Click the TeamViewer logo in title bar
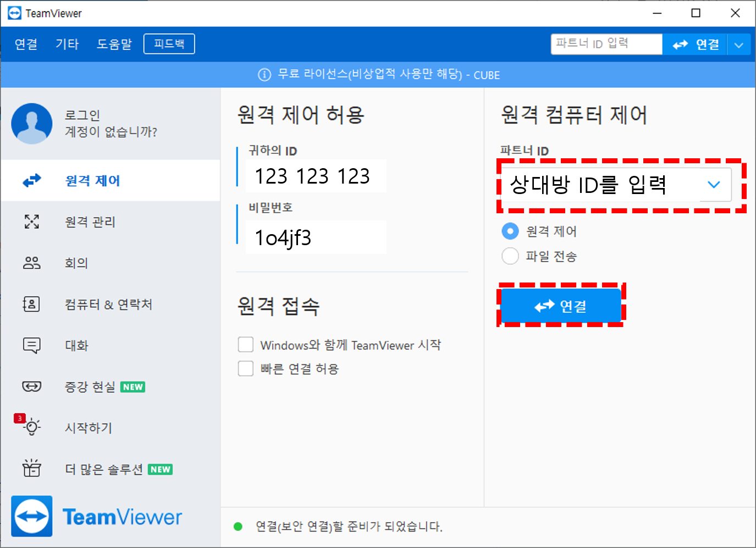 click(x=14, y=13)
